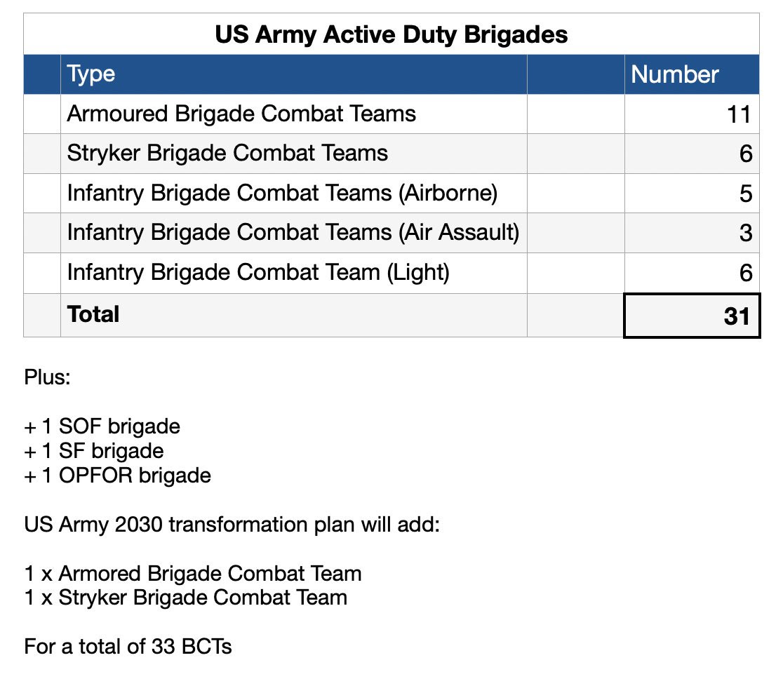Select the highlighted total cell showing 31

pos(692,316)
